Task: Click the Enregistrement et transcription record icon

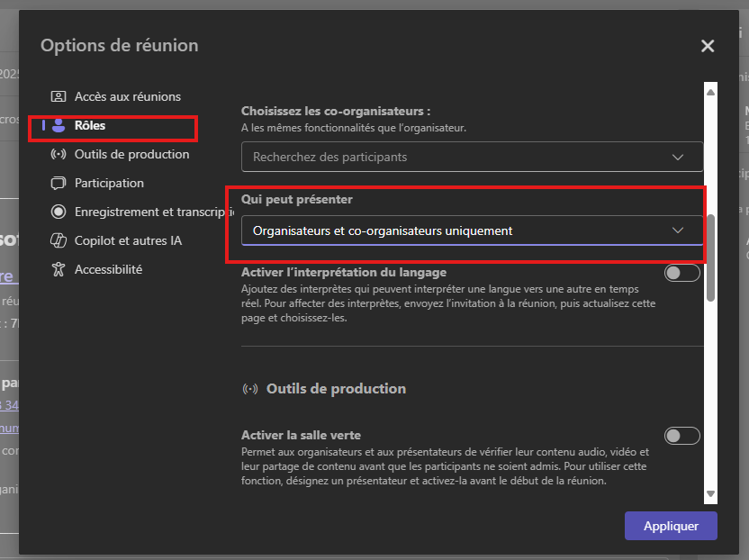Action: click(x=59, y=212)
